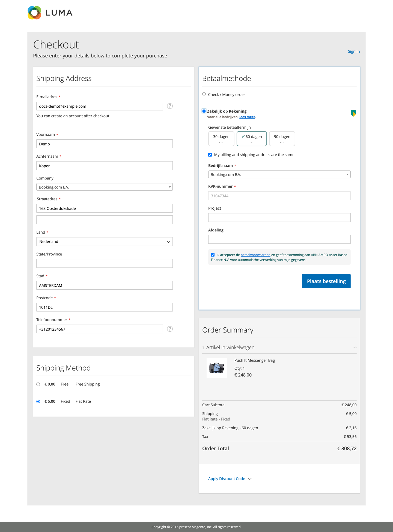This screenshot has width=393, height=532.
Task: Focus the Postcode input field
Action: coord(105,307)
